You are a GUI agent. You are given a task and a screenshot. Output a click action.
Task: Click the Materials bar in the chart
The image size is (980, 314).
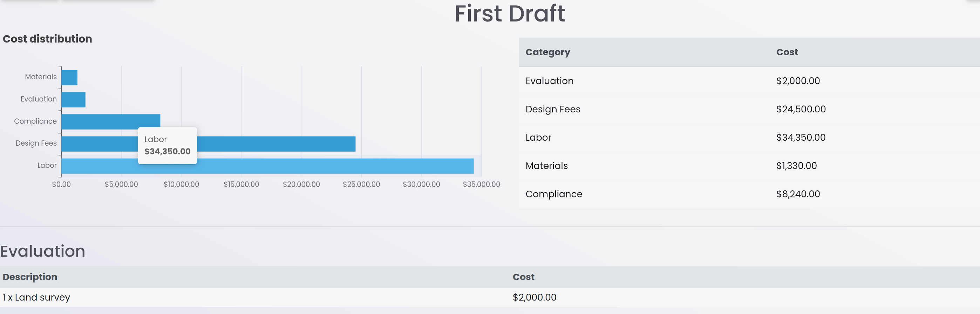(69, 78)
